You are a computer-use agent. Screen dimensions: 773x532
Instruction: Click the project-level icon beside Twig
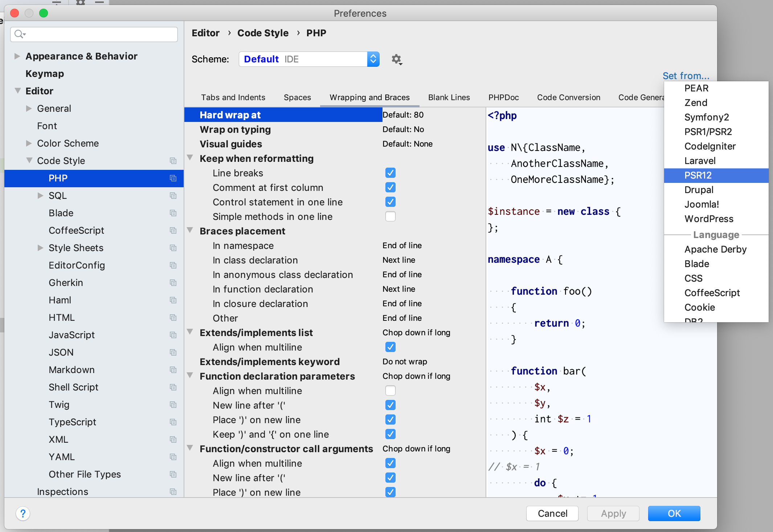(173, 405)
